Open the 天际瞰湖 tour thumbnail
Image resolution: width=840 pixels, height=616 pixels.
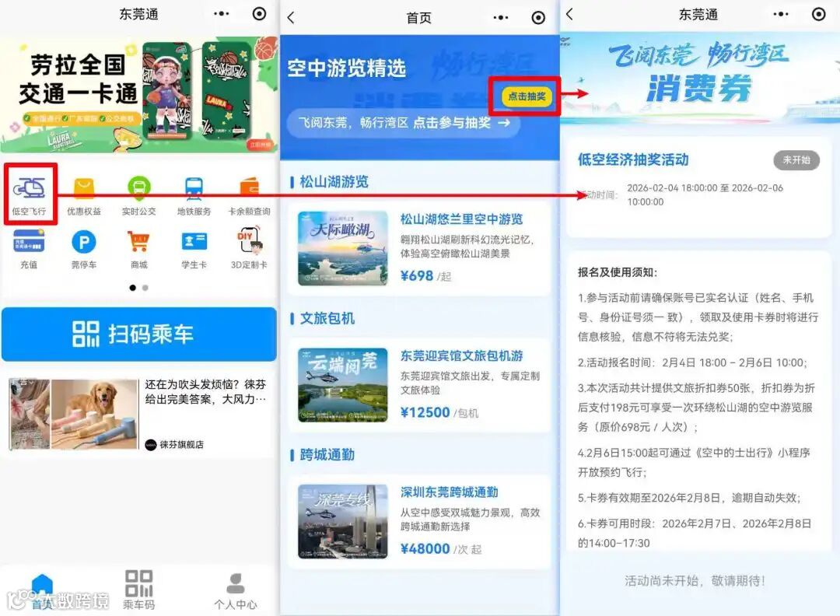(343, 248)
